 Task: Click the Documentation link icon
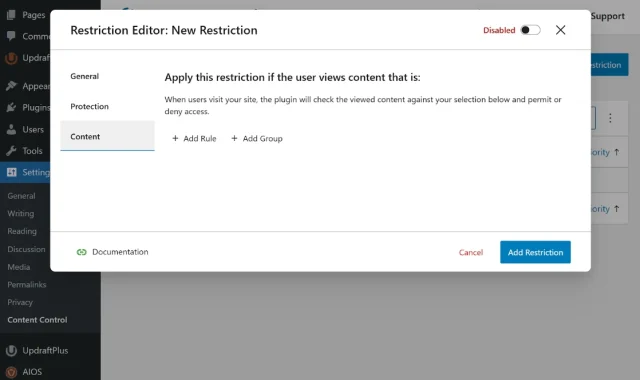point(82,252)
